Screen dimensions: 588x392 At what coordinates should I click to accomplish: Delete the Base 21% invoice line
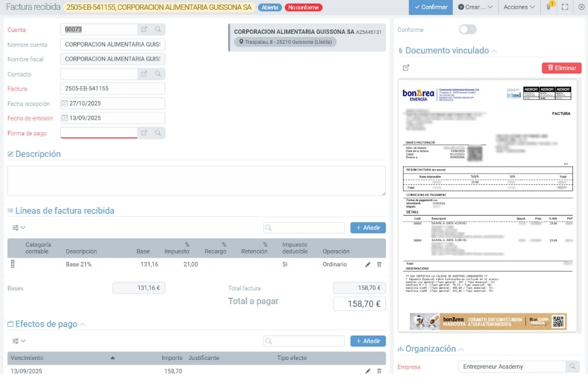click(379, 265)
